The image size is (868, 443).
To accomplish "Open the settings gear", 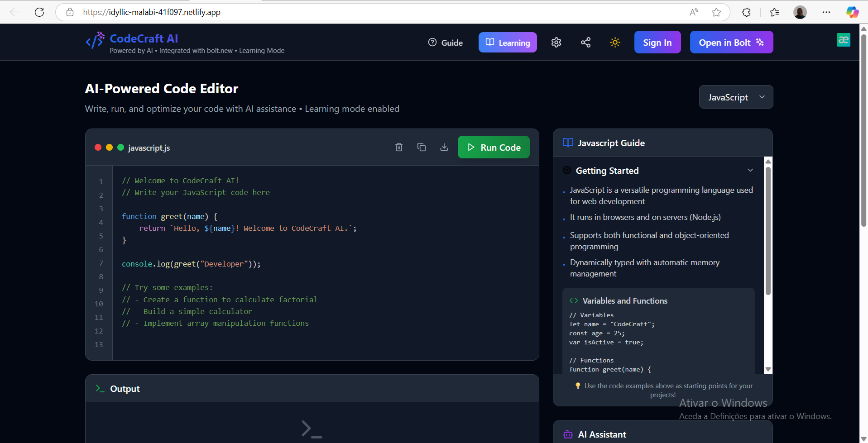I will pyautogui.click(x=556, y=42).
